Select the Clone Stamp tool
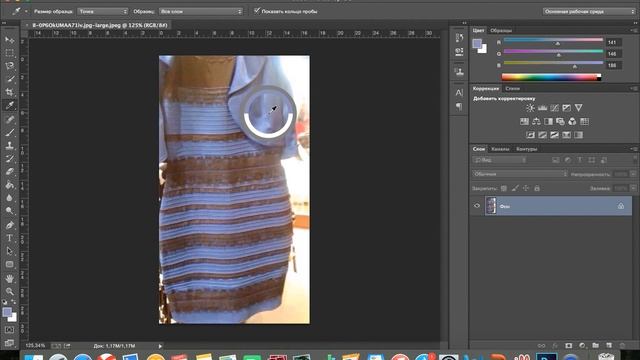The height and width of the screenshot is (360, 640). [x=9, y=145]
